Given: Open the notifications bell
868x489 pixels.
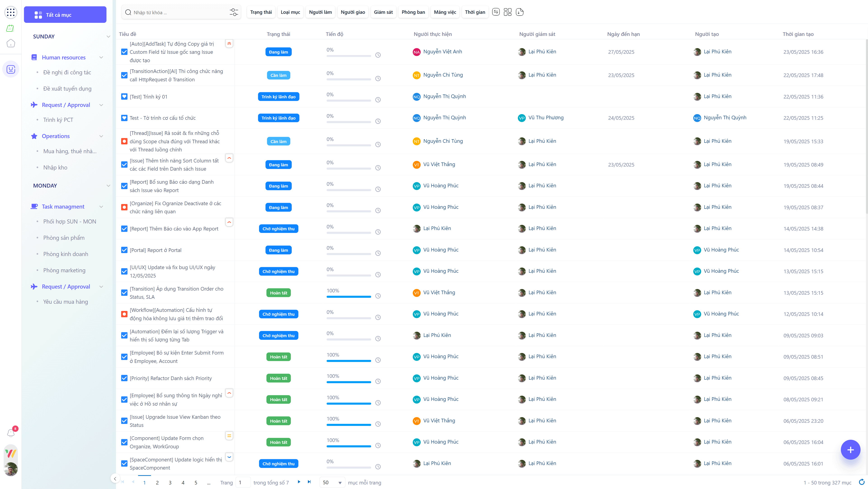Looking at the screenshot, I should pos(11,433).
